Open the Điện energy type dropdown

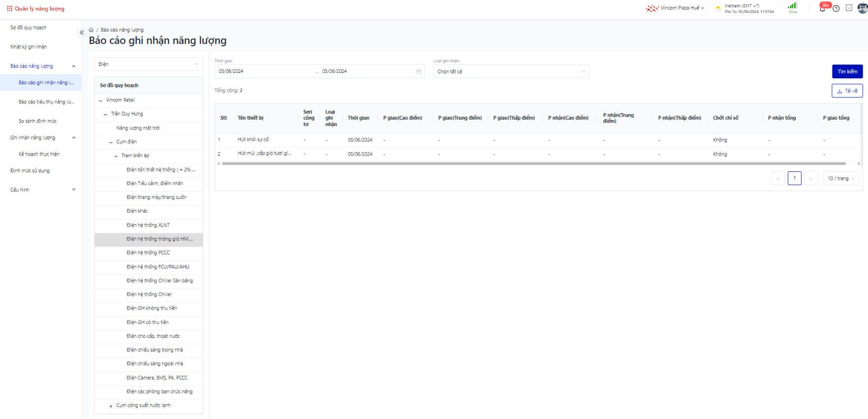tap(148, 64)
